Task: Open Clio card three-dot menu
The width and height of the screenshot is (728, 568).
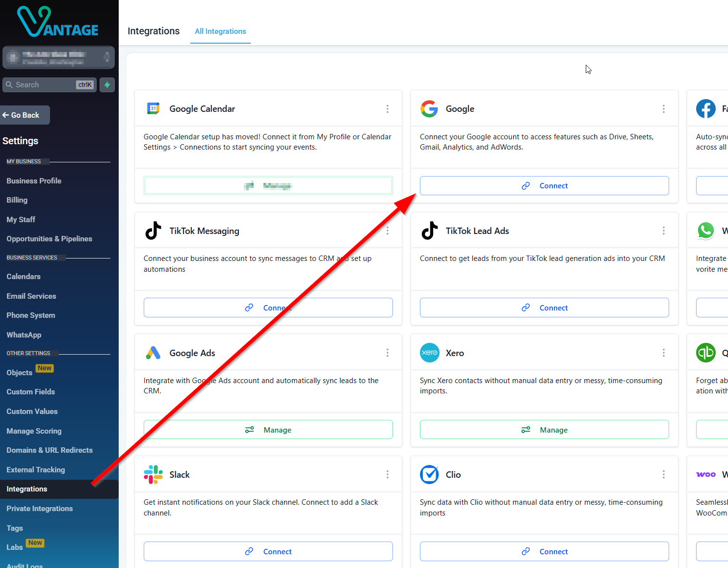Action: pos(664,474)
